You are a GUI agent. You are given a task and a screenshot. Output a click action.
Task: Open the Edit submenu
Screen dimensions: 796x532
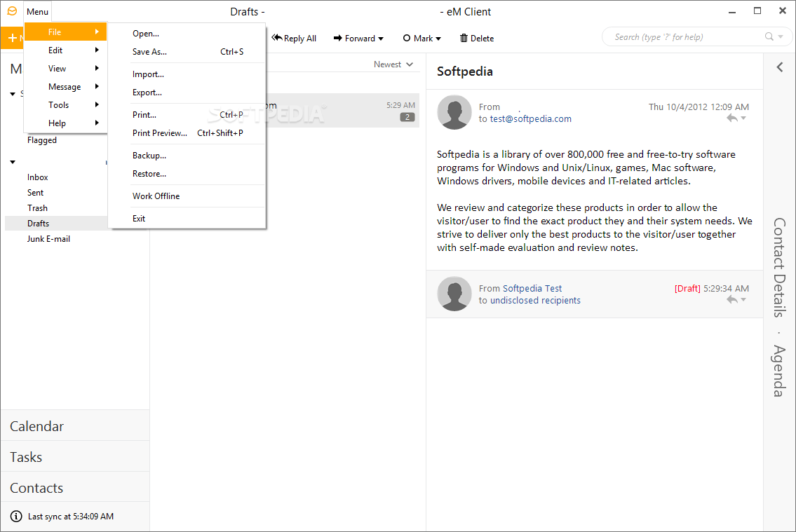65,50
